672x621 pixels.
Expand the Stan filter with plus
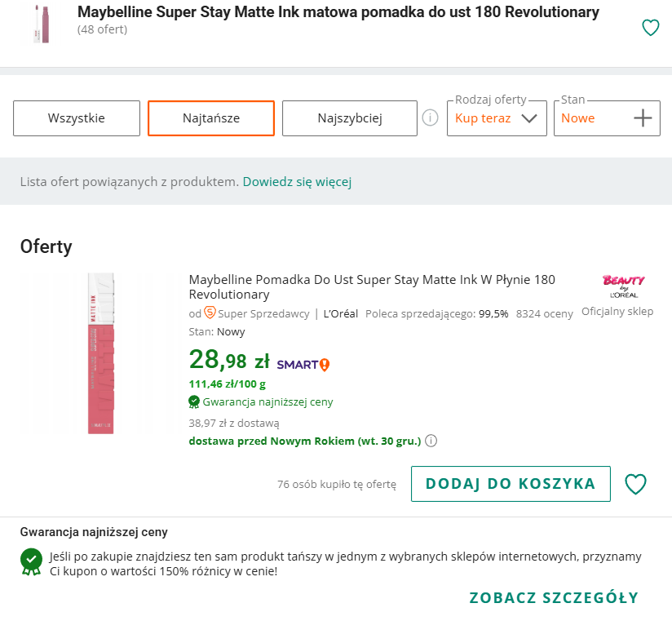(643, 118)
